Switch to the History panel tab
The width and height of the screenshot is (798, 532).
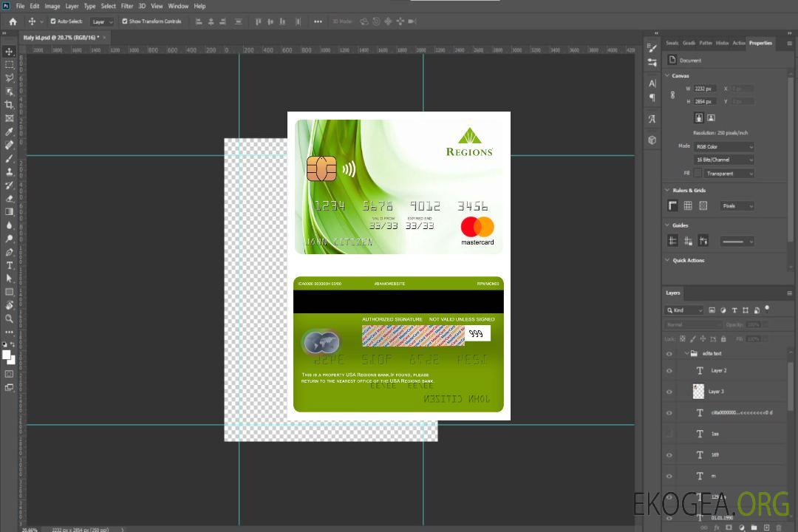(x=722, y=43)
